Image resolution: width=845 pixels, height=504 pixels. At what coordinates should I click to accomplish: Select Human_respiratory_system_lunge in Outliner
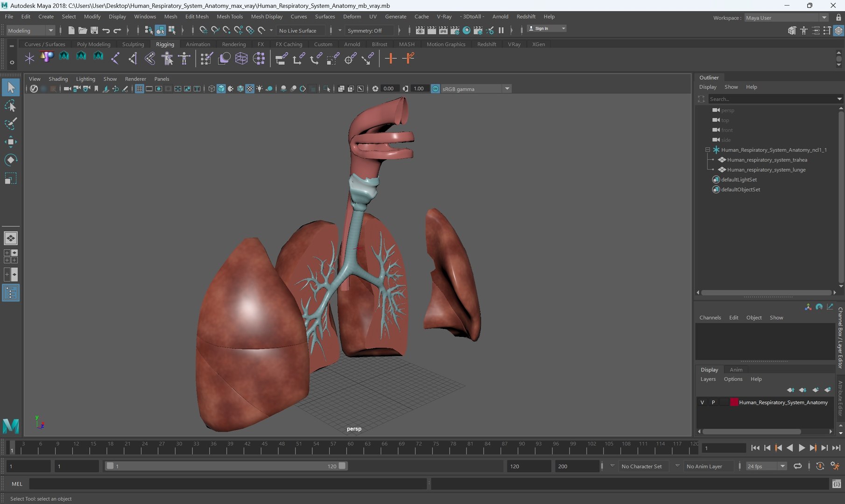pos(766,170)
